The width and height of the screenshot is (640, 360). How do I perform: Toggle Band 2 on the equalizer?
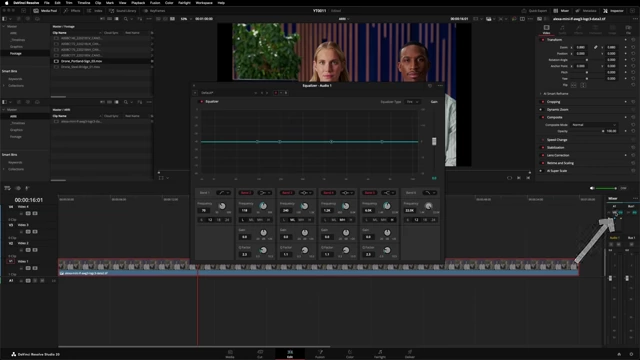pyautogui.click(x=246, y=193)
